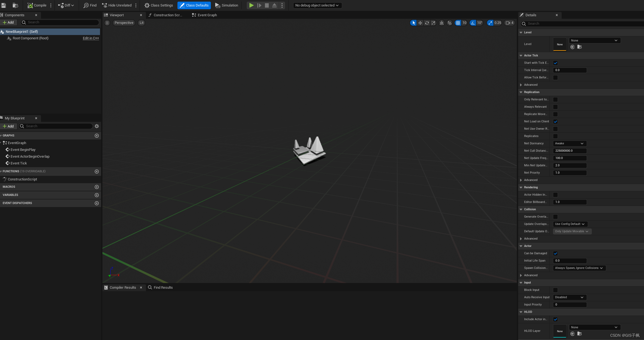Open Browse to asset in Content Browser
644x340 pixels.
point(15,5)
